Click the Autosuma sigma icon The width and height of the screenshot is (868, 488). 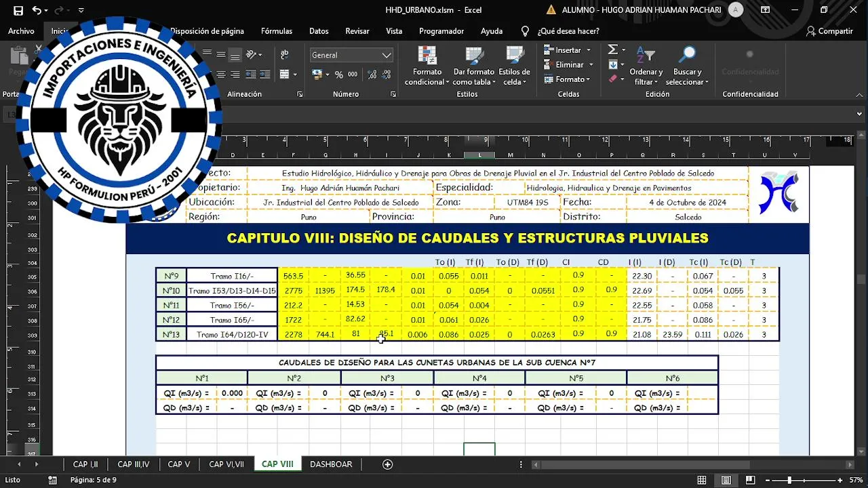[x=612, y=49]
